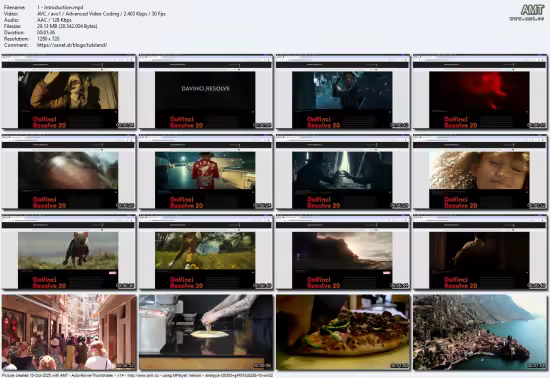Open thumbnail of man in red jacket
The height and width of the screenshot is (378, 550).
[x=206, y=172]
